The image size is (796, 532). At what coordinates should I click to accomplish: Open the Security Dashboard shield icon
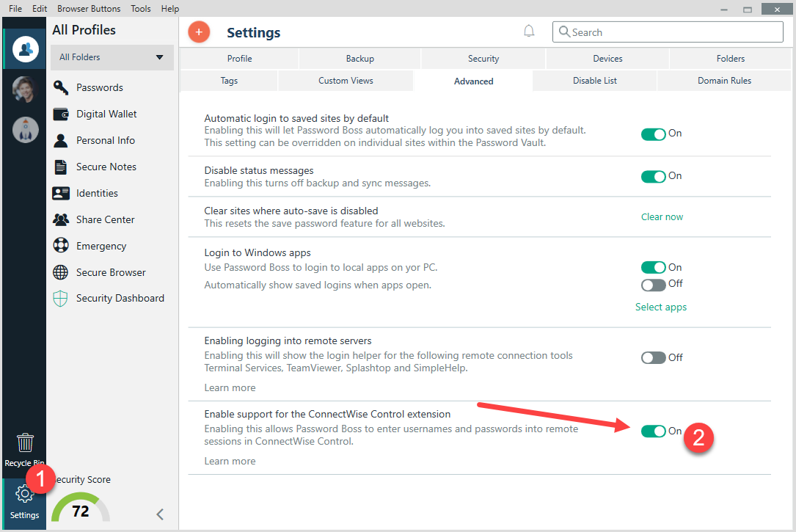point(60,299)
